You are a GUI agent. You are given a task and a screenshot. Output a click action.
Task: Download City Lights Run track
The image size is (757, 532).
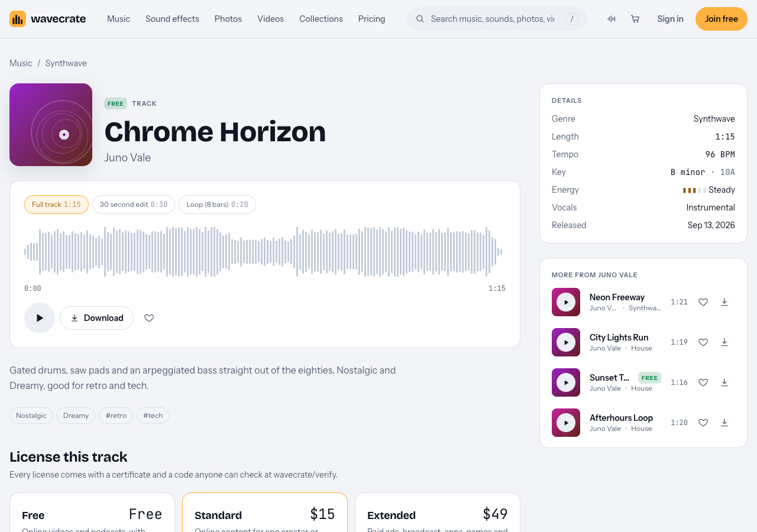point(724,342)
